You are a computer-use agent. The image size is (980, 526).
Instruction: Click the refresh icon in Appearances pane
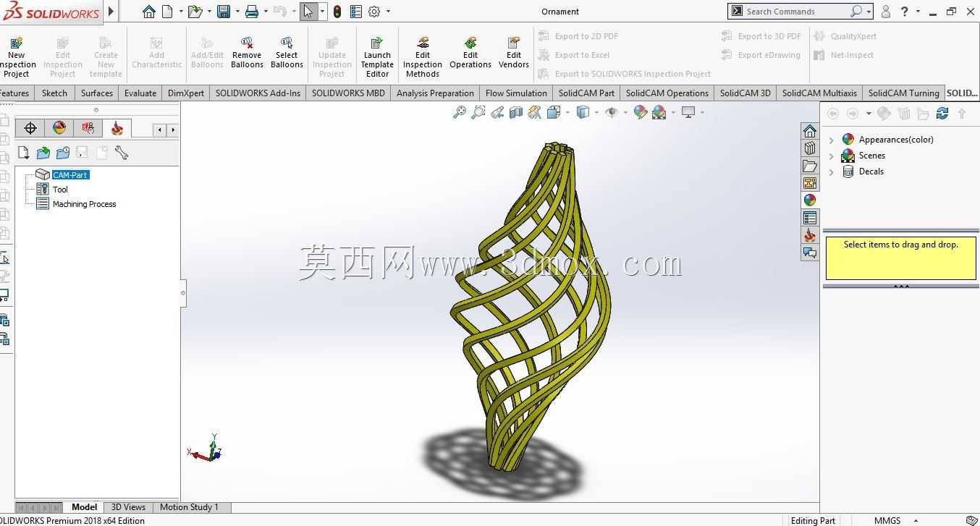click(x=942, y=114)
